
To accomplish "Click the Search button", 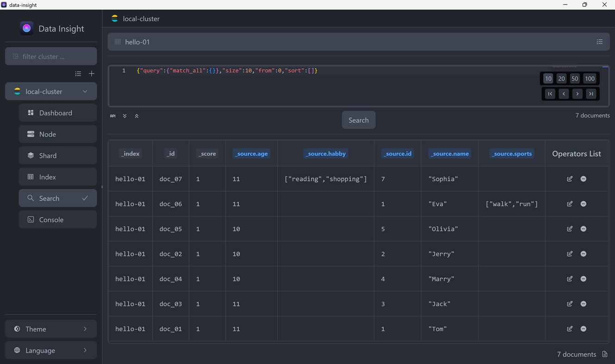I will (358, 120).
